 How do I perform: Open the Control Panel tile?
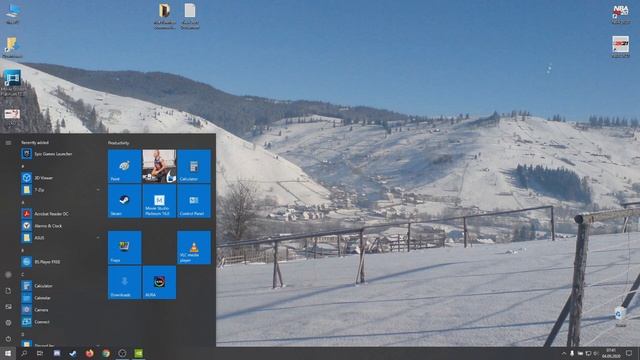point(194,201)
